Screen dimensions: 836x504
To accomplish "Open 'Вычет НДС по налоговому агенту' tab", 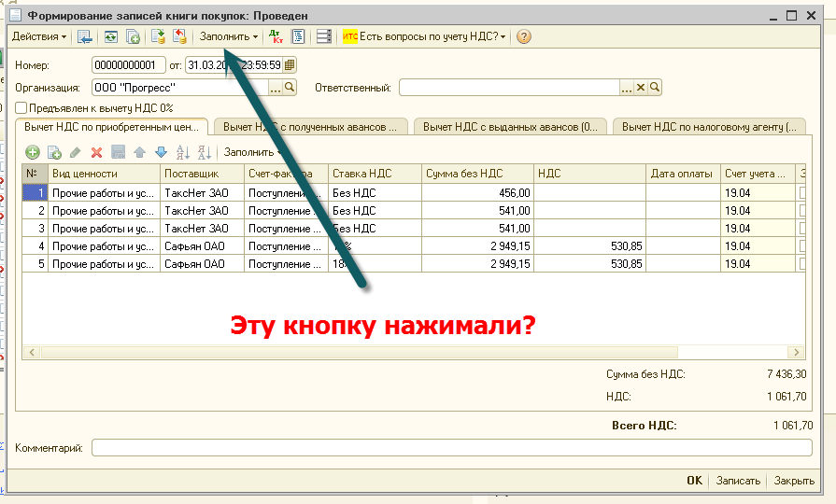I will 710,126.
